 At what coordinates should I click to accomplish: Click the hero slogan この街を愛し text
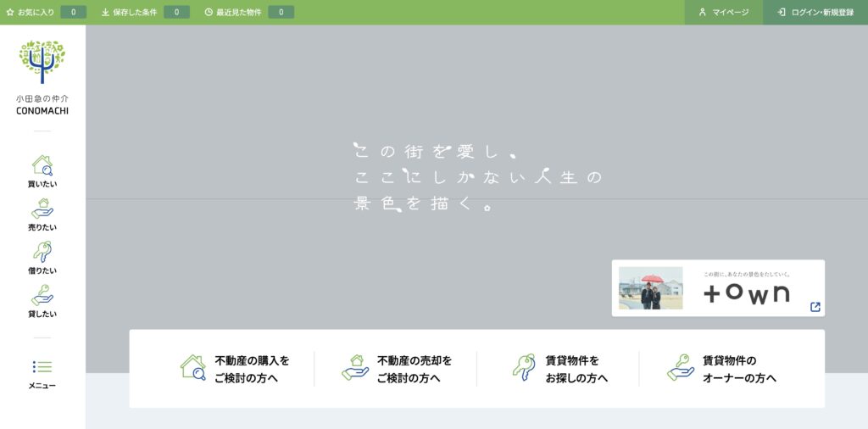435,152
